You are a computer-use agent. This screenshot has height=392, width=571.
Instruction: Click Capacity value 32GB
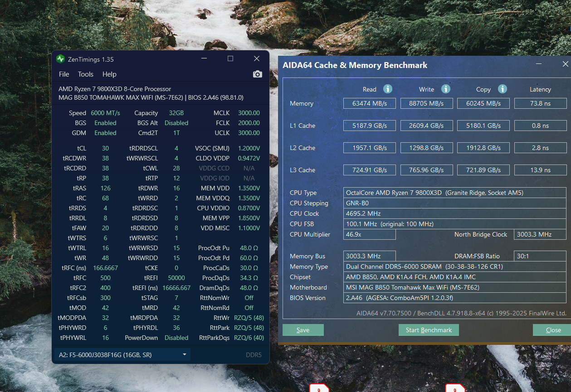176,113
